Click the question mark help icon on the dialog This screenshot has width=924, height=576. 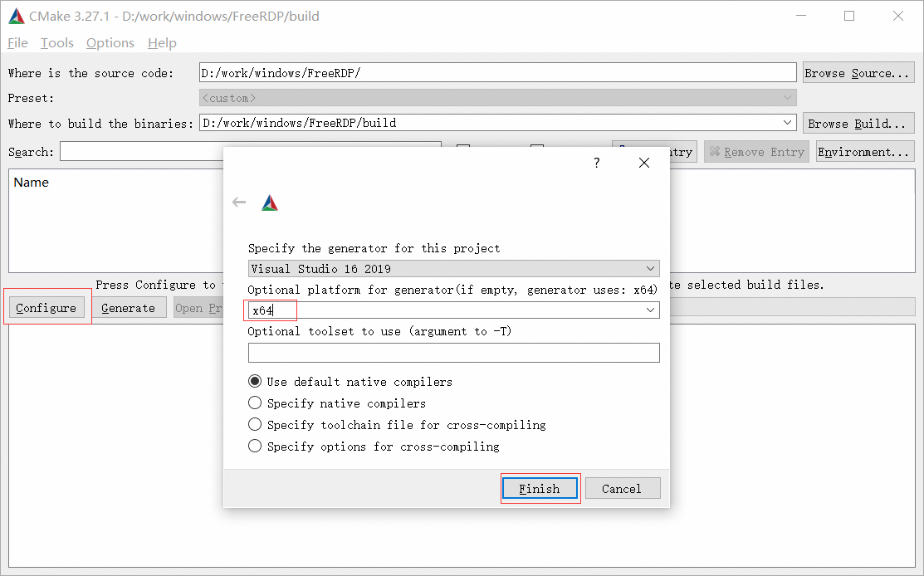(596, 163)
